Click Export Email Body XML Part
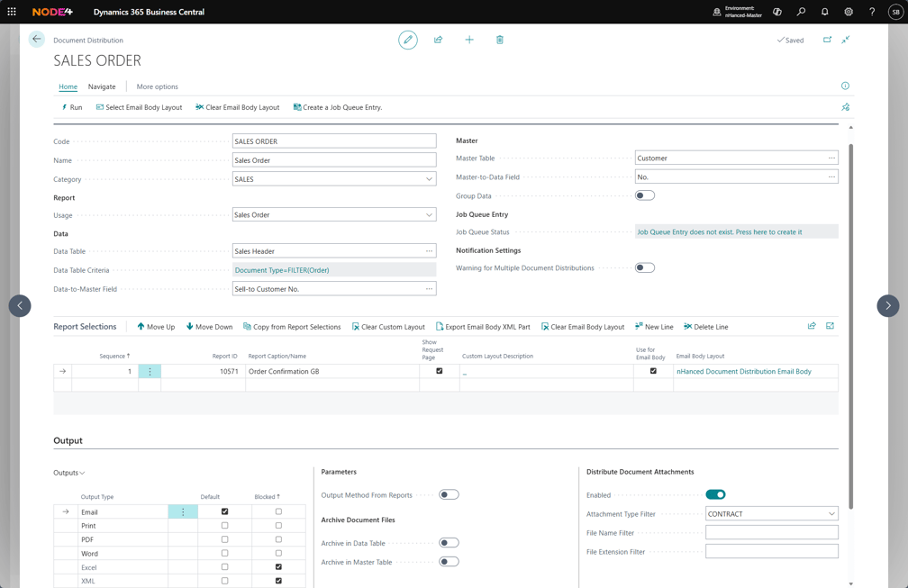908x588 pixels. click(483, 326)
